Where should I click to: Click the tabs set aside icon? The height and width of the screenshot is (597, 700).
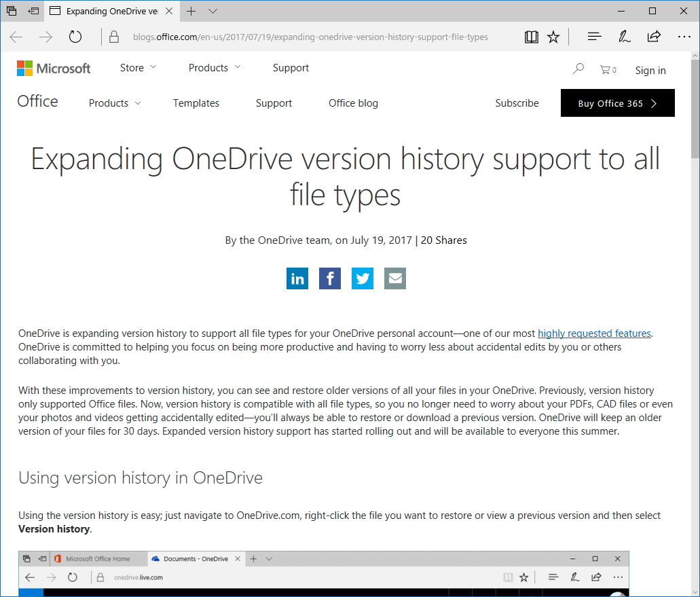click(12, 11)
